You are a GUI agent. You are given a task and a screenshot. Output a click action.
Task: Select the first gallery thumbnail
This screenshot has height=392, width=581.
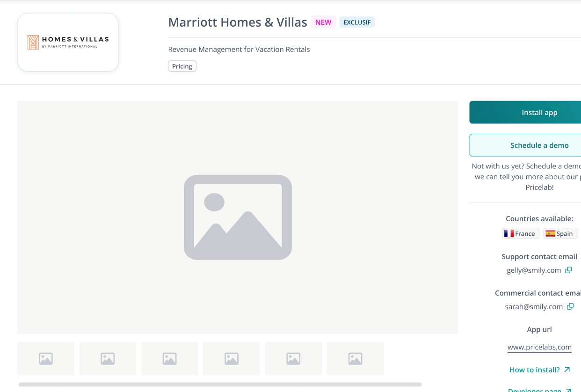(45, 358)
